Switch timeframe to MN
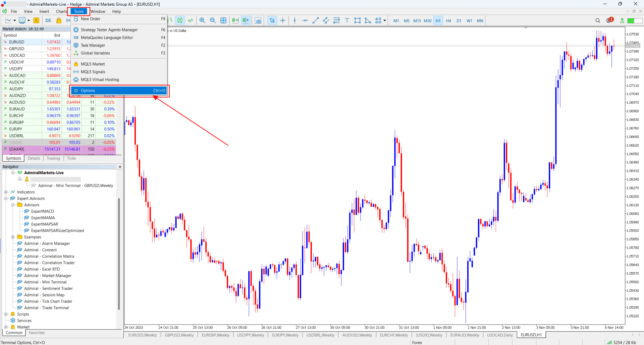 click(480, 20)
